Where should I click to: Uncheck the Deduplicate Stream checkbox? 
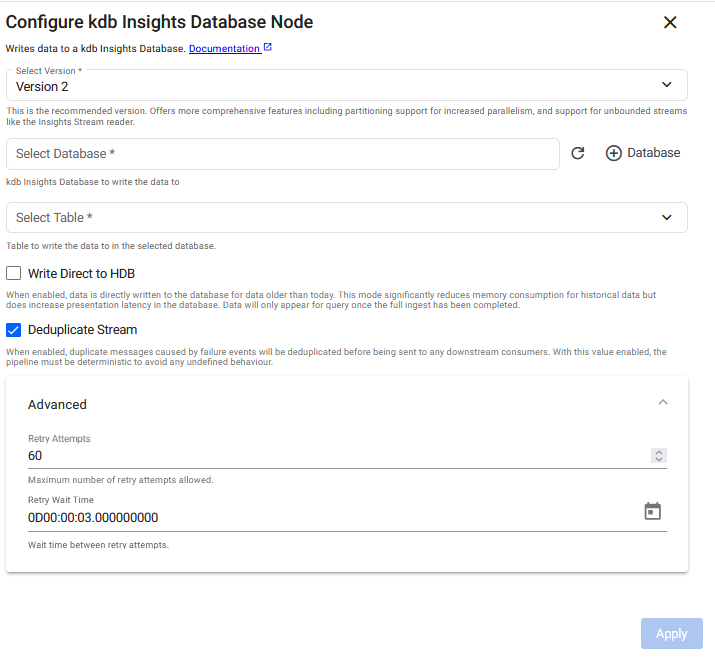click(x=14, y=330)
